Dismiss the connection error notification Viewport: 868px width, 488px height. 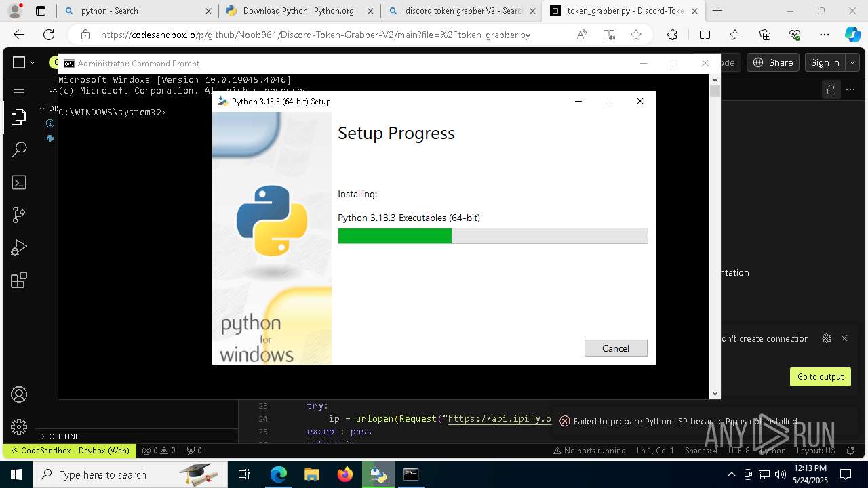844,338
